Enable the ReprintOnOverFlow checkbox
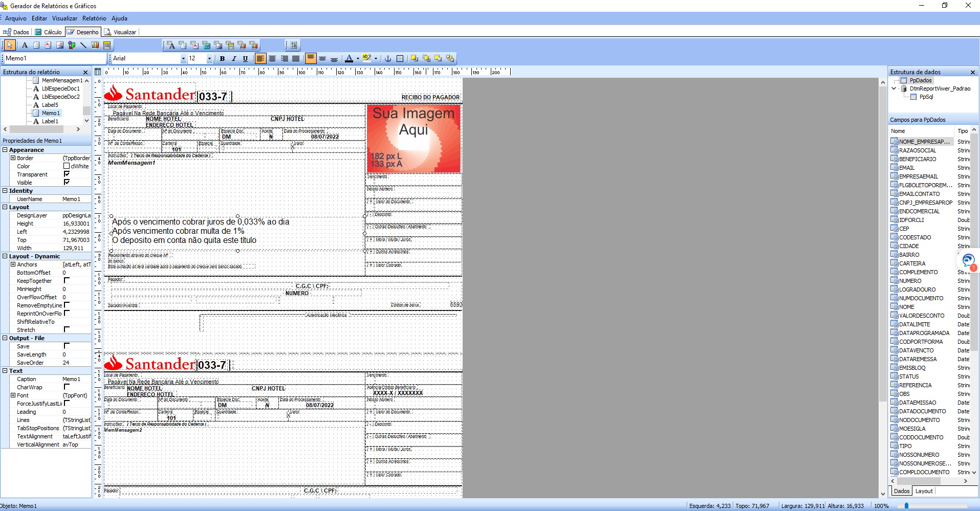This screenshot has width=980, height=511. click(67, 313)
